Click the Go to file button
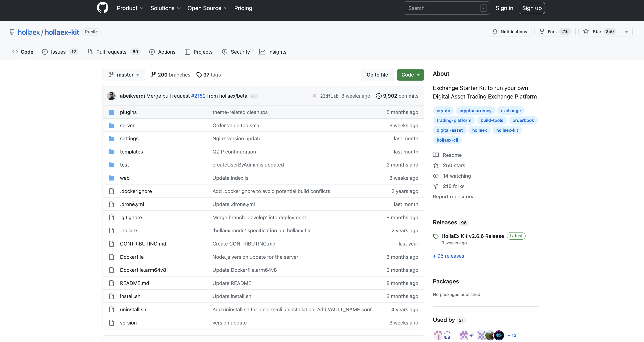 [x=377, y=75]
